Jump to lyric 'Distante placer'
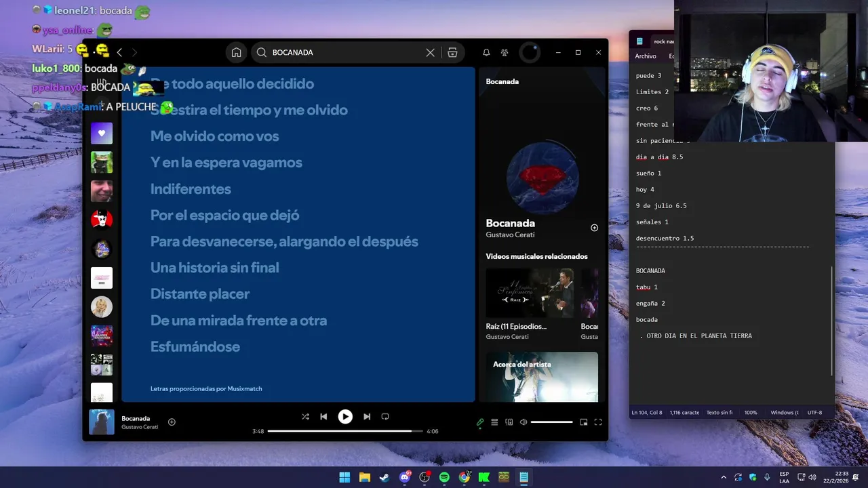Screen dimensions: 868x488 pos(200,294)
